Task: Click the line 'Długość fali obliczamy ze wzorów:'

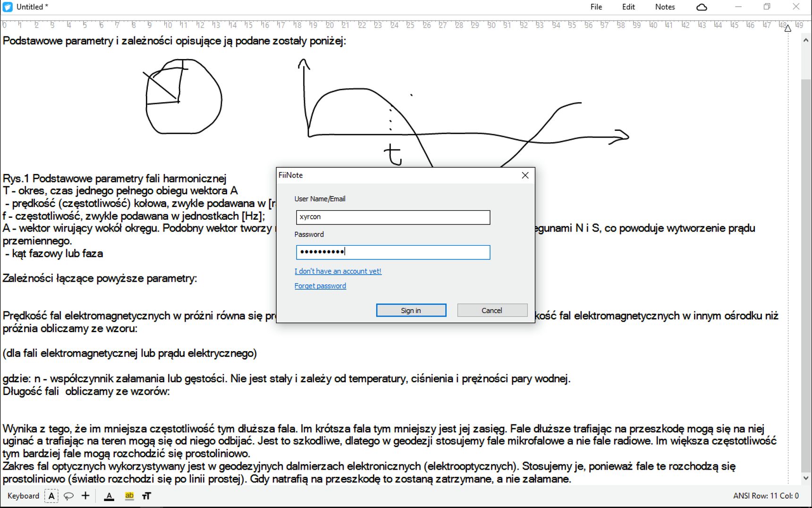Action: [x=86, y=391]
